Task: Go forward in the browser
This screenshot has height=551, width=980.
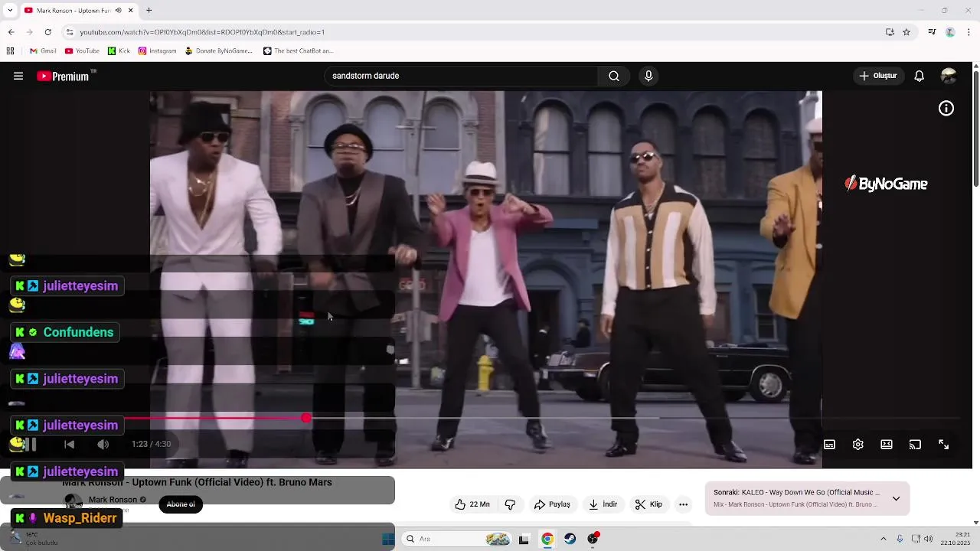Action: (x=29, y=32)
